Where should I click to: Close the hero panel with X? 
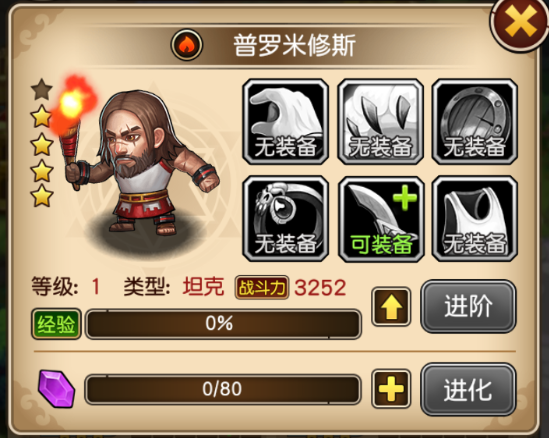coord(520,23)
